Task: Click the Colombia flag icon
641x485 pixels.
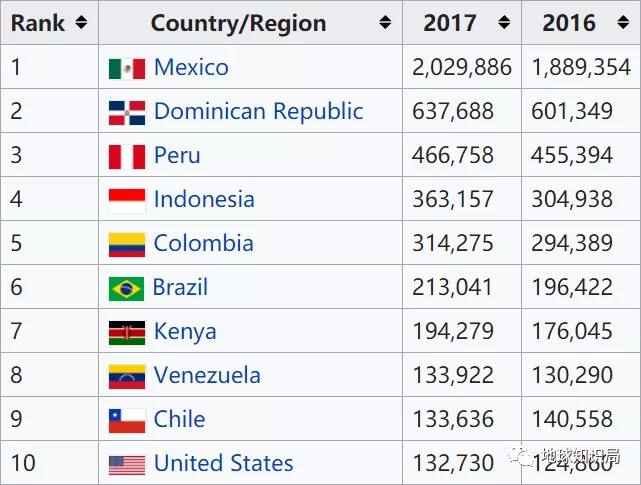Action: [127, 244]
